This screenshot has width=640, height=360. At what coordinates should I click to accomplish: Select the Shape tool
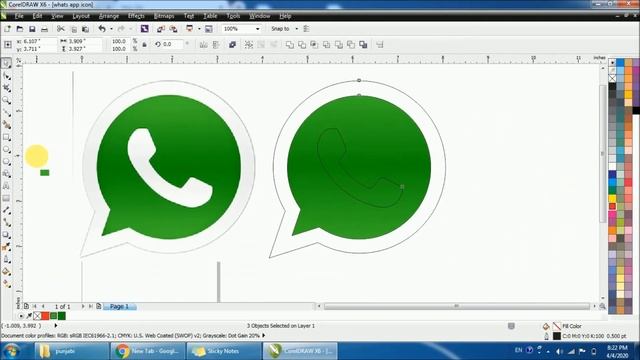(x=7, y=76)
